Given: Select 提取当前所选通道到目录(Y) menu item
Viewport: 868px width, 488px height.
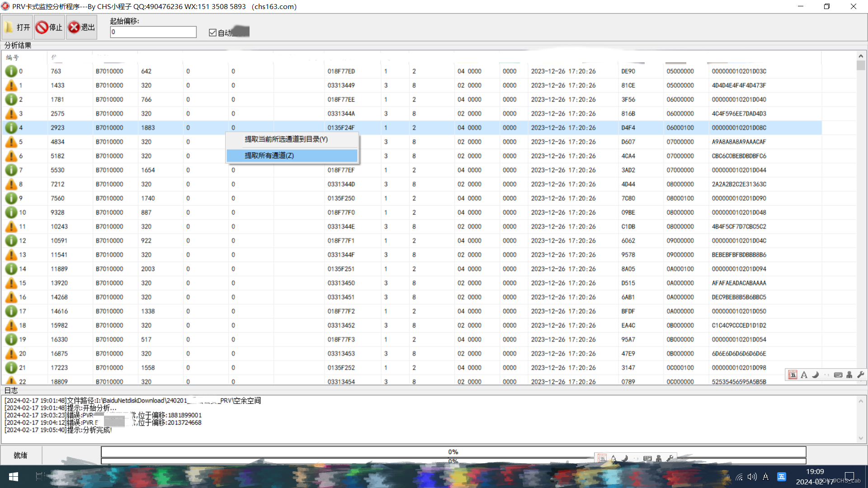Looking at the screenshot, I should (286, 139).
